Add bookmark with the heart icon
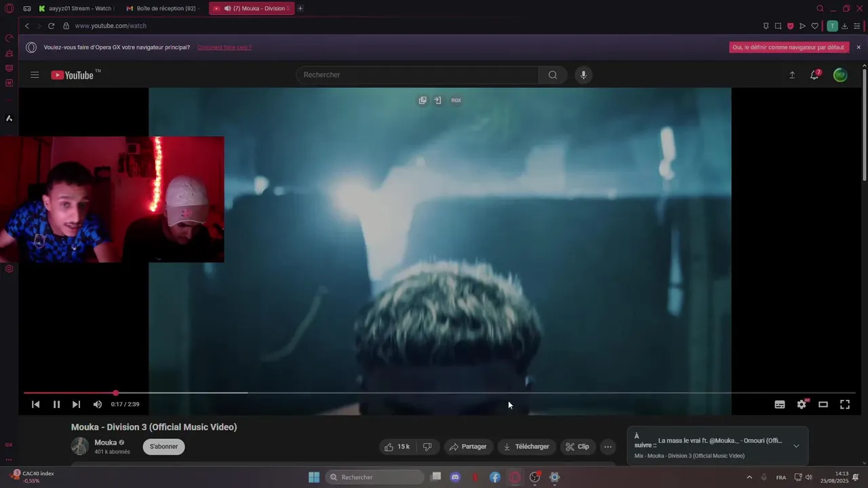This screenshot has height=488, width=868. [814, 26]
